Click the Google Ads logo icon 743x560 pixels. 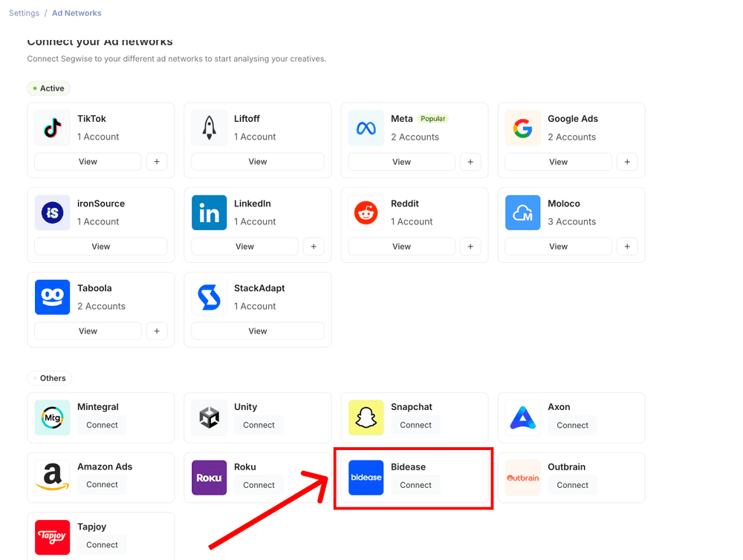pos(522,128)
